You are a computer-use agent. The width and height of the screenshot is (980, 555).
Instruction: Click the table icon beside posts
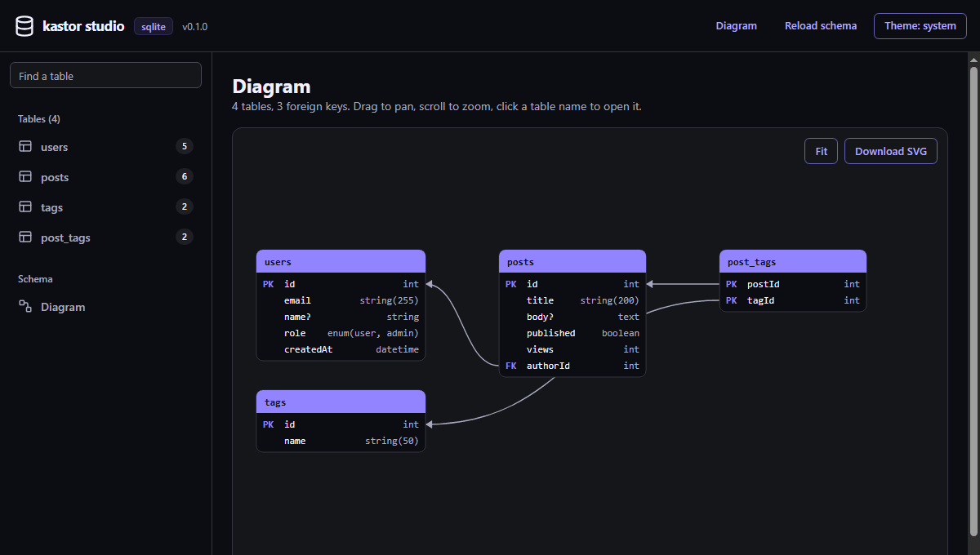(25, 177)
